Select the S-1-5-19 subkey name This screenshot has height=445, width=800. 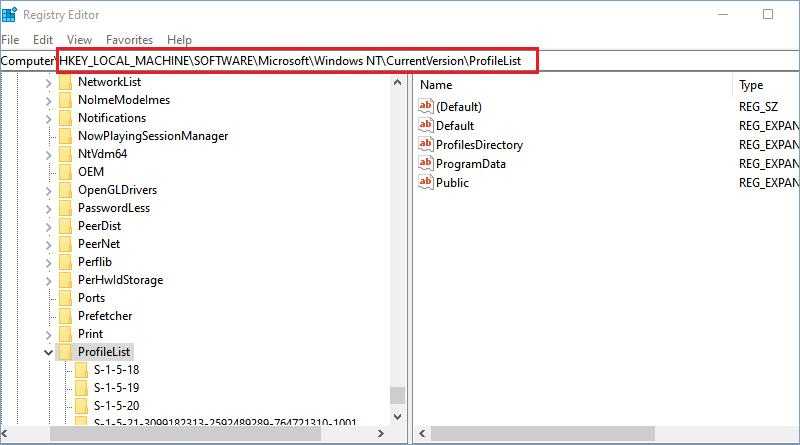click(x=116, y=388)
